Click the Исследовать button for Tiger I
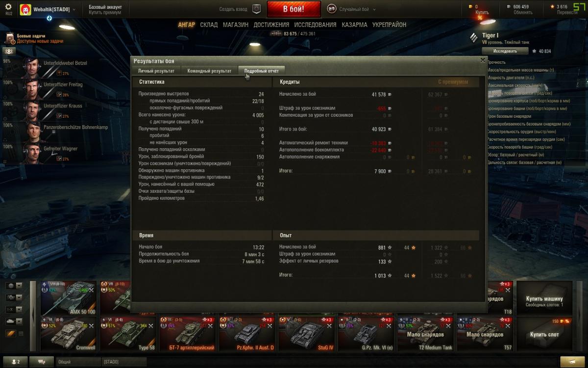Screen dimensions: 588x368 point(505,51)
